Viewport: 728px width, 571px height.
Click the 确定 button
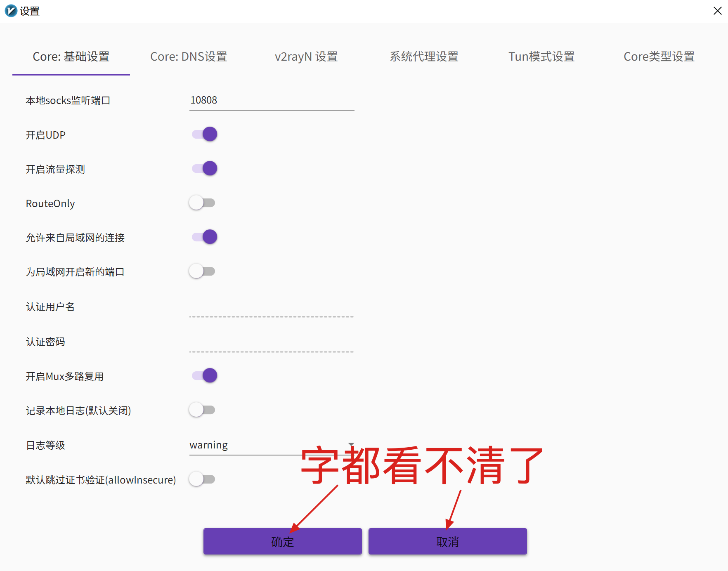click(x=283, y=541)
